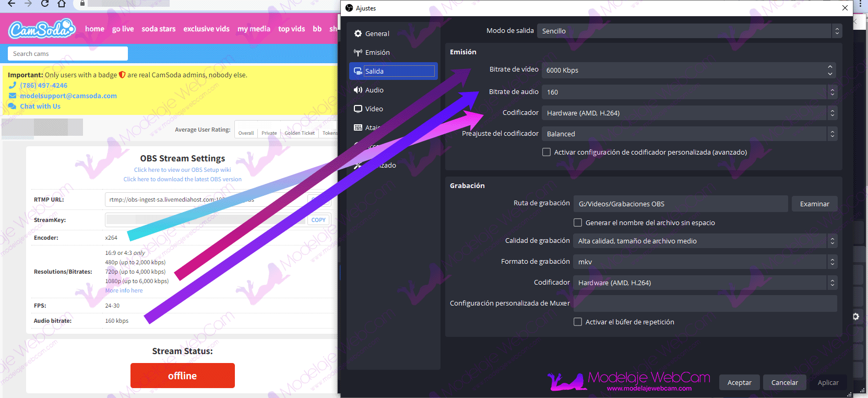This screenshot has width=868, height=398.
Task: Click the OBS logo in Ajustes title
Action: (x=349, y=8)
